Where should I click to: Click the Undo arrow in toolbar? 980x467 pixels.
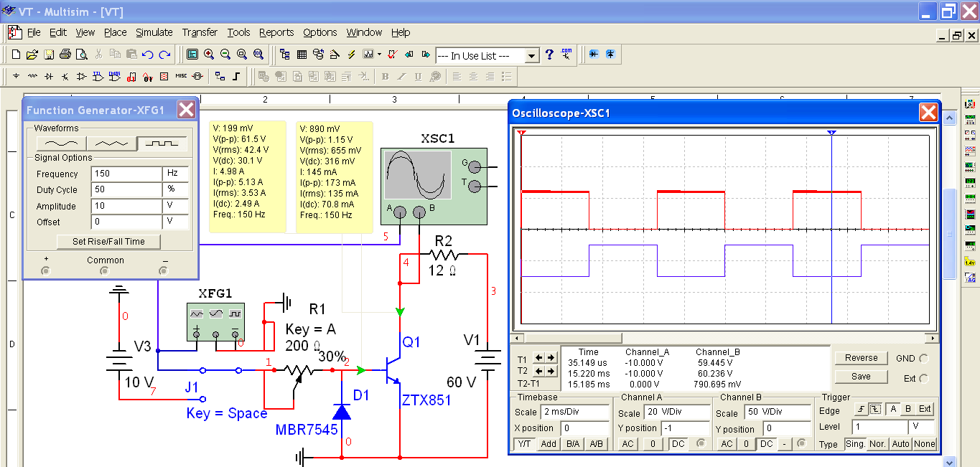tap(148, 55)
